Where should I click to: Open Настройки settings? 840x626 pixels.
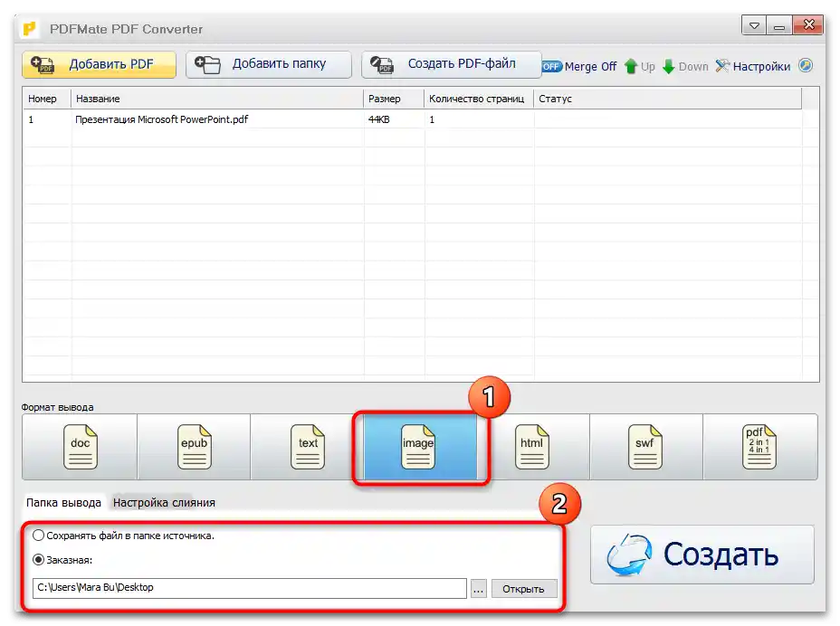(753, 66)
